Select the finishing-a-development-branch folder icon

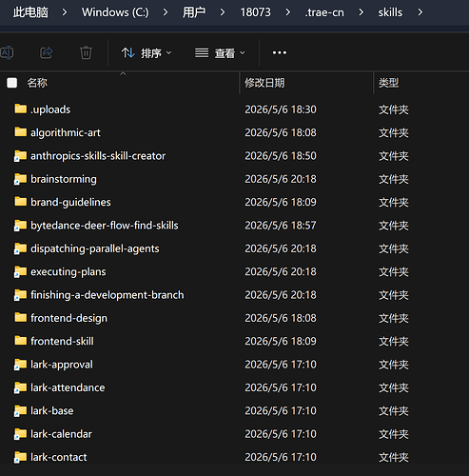[x=21, y=294]
